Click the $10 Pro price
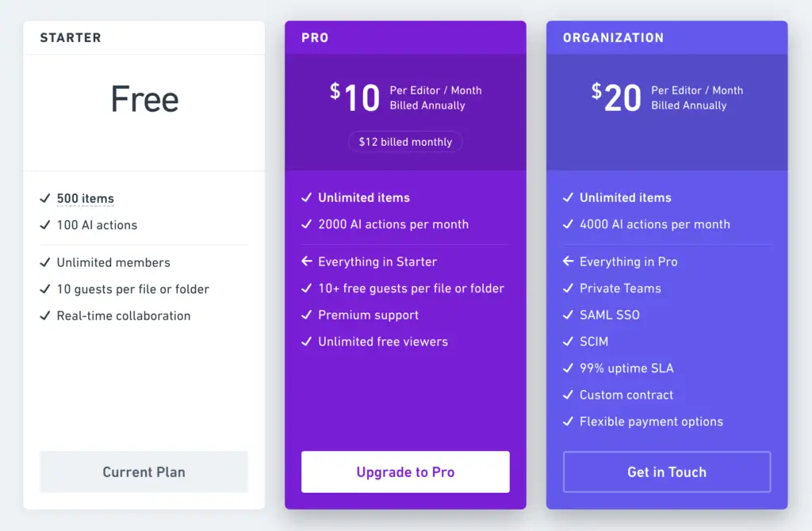Image resolution: width=812 pixels, height=531 pixels. [355, 97]
